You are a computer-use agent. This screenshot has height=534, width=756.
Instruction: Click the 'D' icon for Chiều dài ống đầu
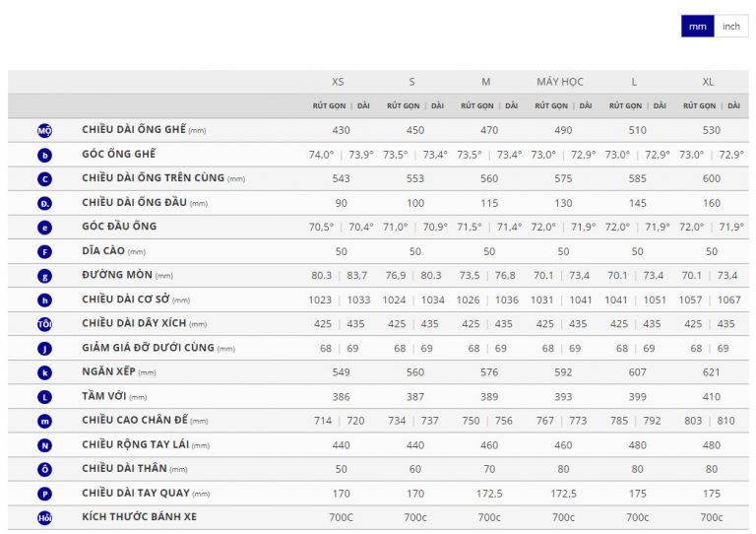(x=45, y=203)
